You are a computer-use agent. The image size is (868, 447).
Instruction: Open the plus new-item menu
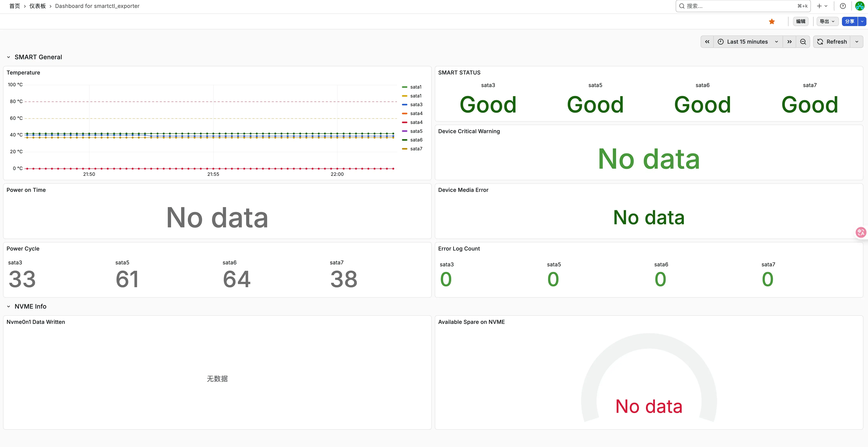(x=822, y=6)
